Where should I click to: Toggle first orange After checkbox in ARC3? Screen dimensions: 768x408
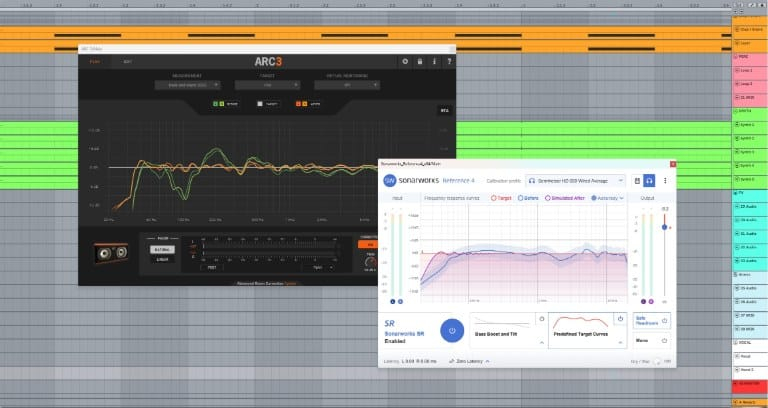tap(298, 104)
